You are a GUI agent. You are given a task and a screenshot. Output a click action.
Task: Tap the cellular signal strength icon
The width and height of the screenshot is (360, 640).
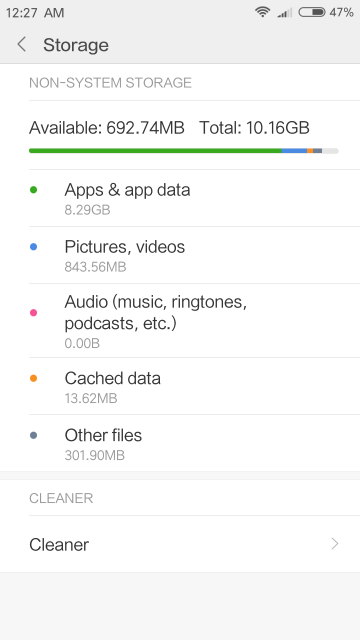[284, 13]
